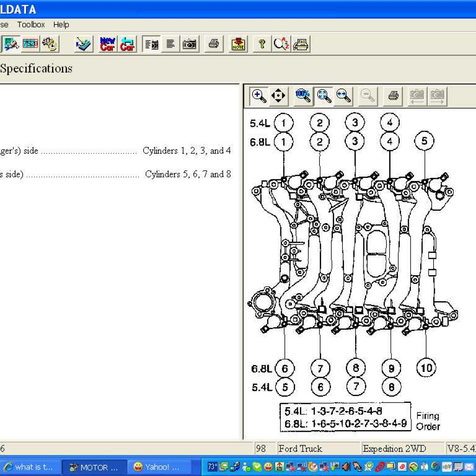Click the 'what is t...' taskbar button
The height and width of the screenshot is (476, 476).
pos(30,467)
